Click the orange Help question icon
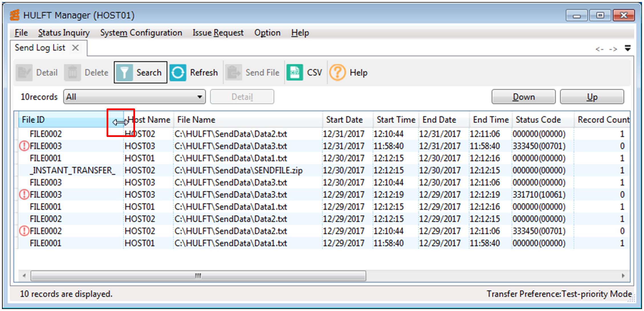 [x=337, y=72]
